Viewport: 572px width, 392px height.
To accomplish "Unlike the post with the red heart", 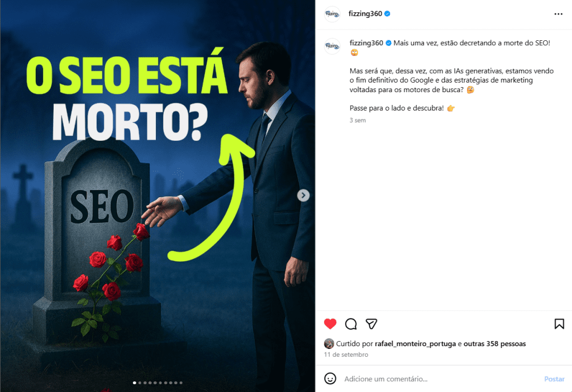I will 330,324.
